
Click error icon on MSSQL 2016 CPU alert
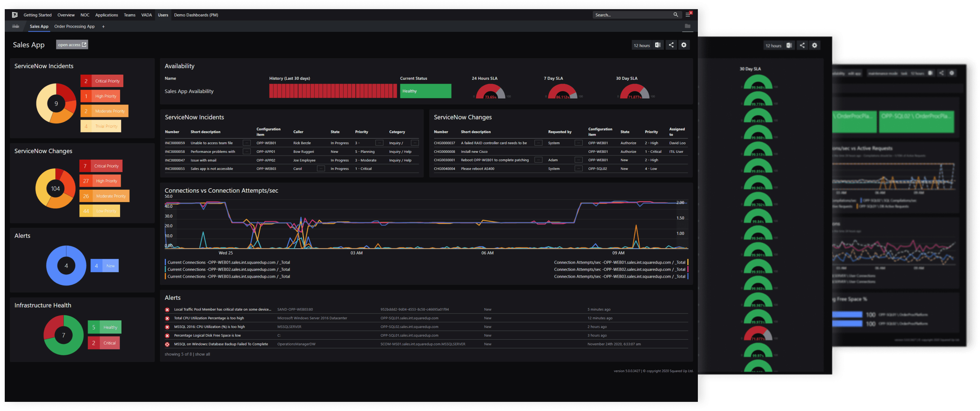tap(167, 327)
